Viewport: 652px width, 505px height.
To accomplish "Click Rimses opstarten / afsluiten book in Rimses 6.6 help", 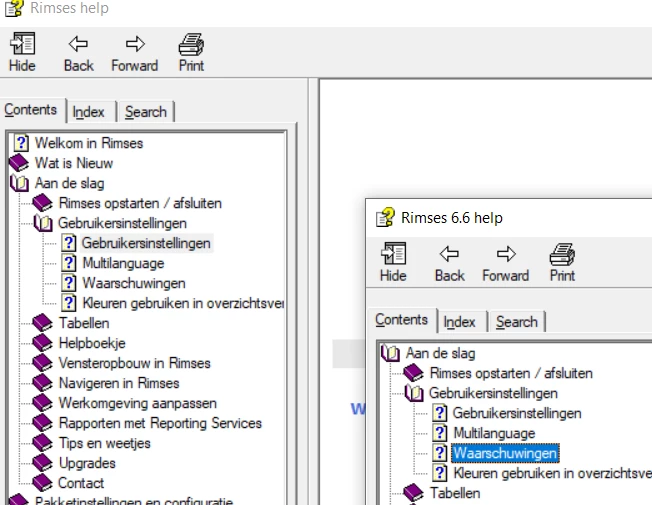I will click(x=413, y=373).
